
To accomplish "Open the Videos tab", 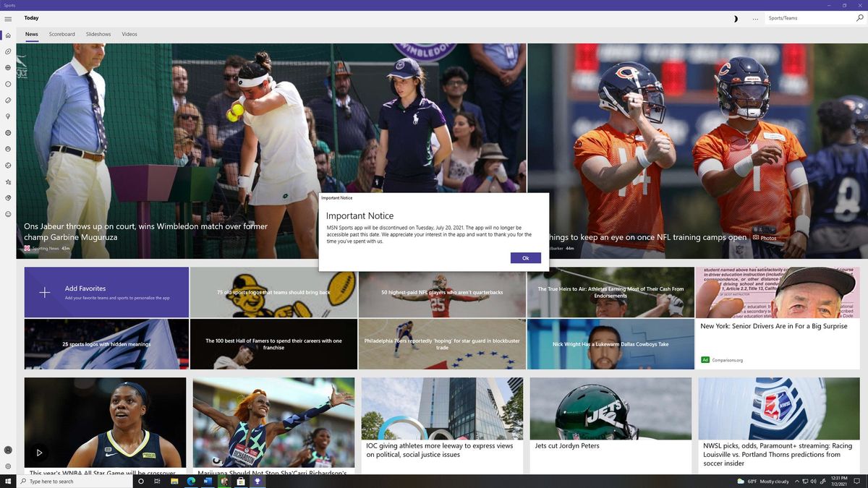I will tap(129, 34).
